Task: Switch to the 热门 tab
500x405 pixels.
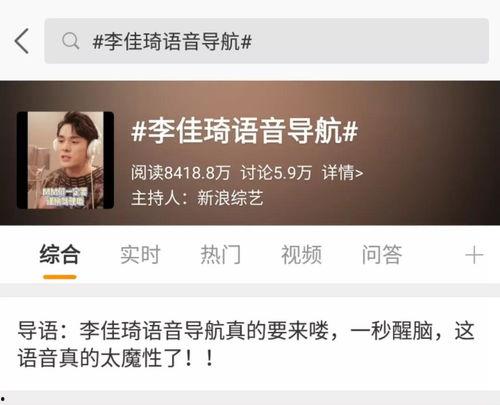Action: pos(221,254)
